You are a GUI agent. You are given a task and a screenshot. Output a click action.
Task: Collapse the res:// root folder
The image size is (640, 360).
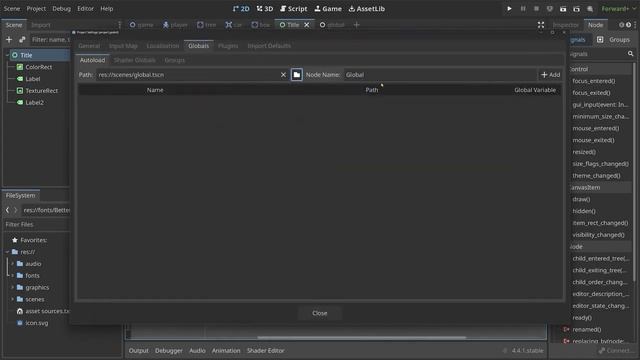(7, 252)
